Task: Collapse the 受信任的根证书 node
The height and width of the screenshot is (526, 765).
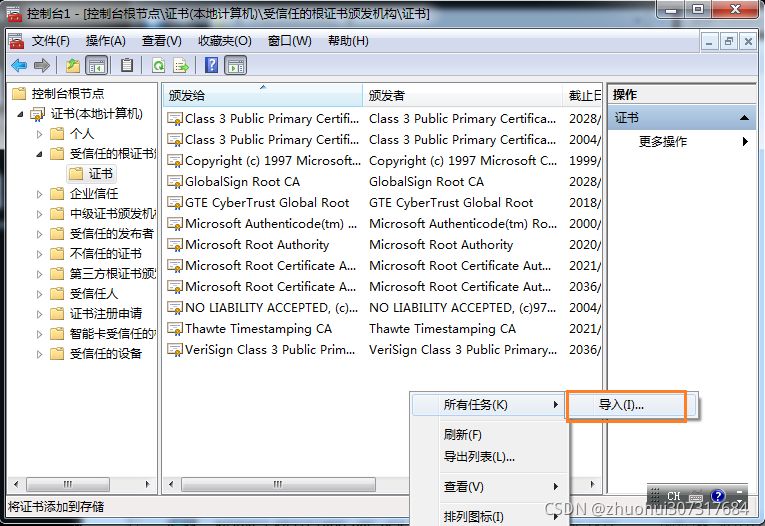Action: pos(40,154)
